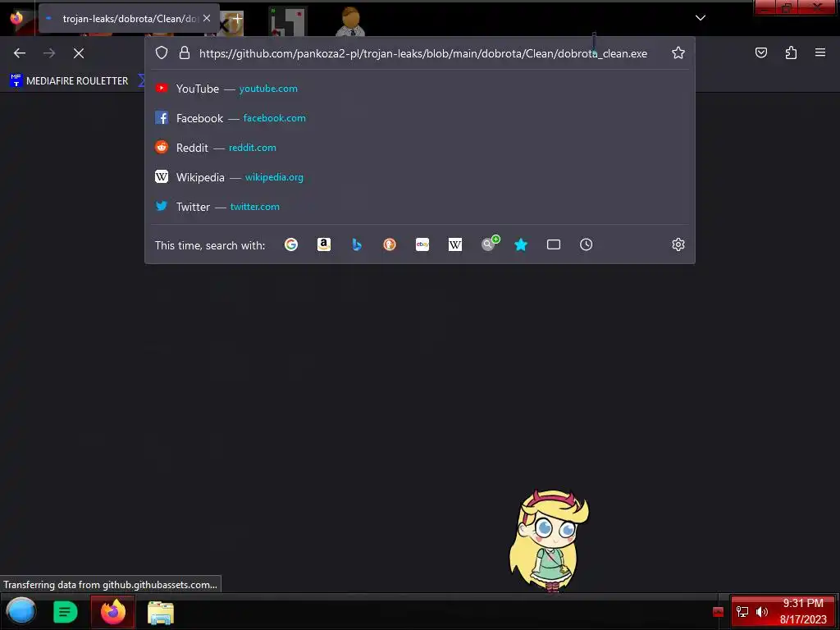Select the trojan-leaks/dobrota tab

(129, 18)
